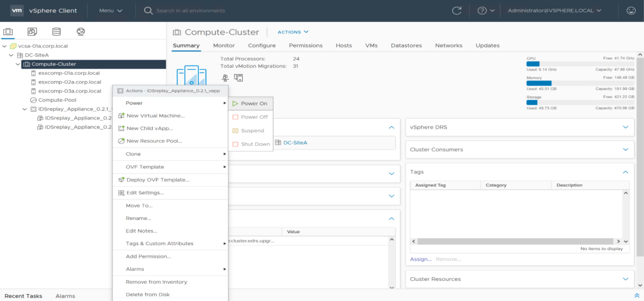Collapse the Tags panel
This screenshot has height=301, width=644.
pyautogui.click(x=625, y=172)
